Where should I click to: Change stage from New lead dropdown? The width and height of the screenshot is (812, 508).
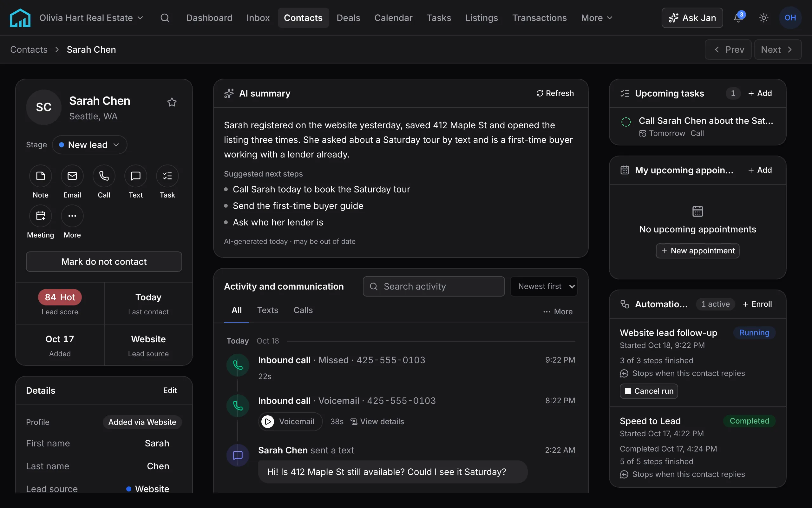[89, 145]
